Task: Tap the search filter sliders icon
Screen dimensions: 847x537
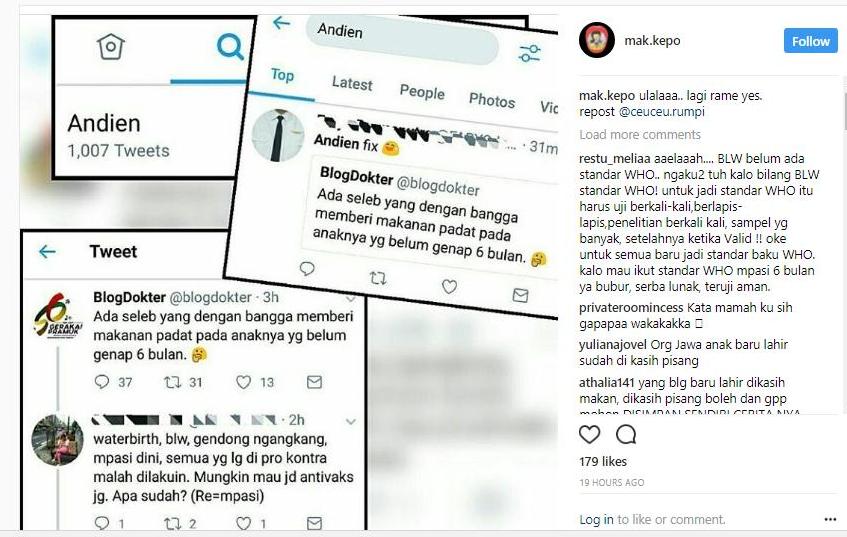Action: 529,53
